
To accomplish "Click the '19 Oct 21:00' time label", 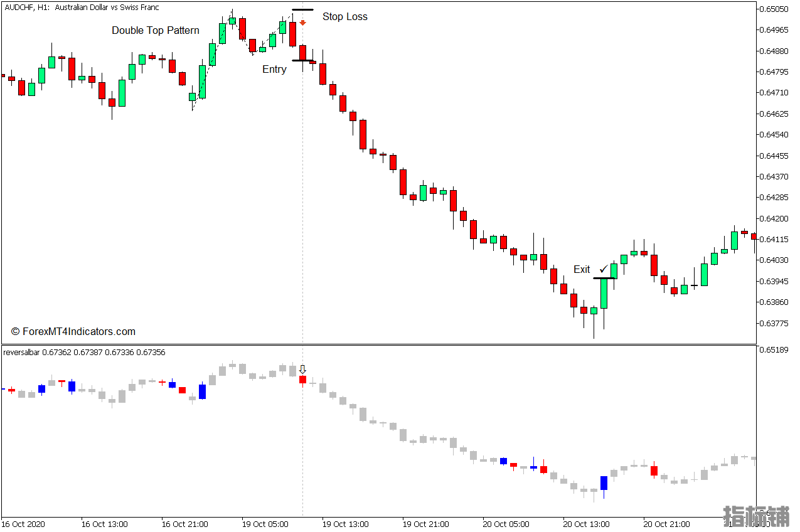I will [x=425, y=524].
